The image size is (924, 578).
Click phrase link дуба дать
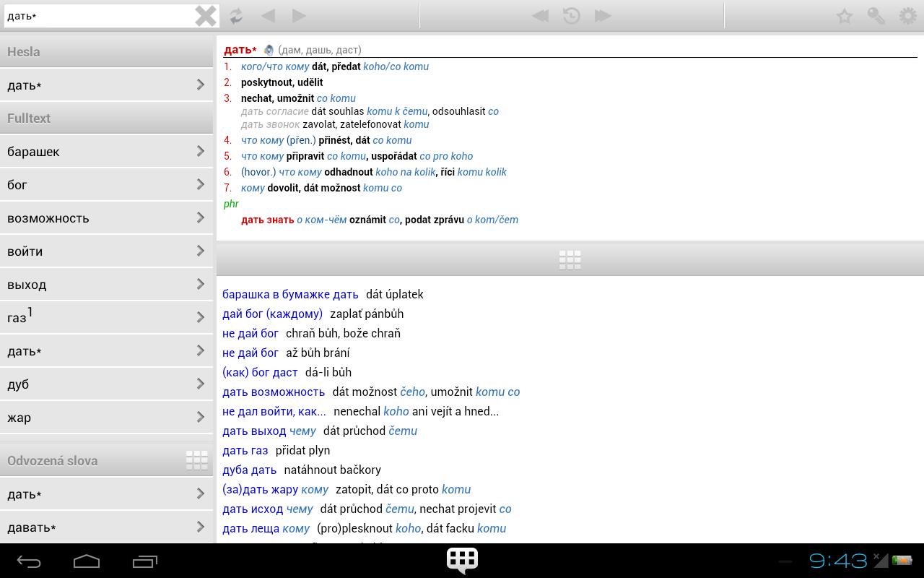coord(249,470)
